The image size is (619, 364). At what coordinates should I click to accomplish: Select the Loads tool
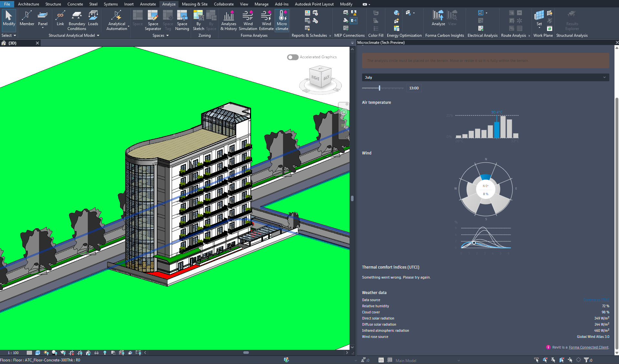click(93, 18)
